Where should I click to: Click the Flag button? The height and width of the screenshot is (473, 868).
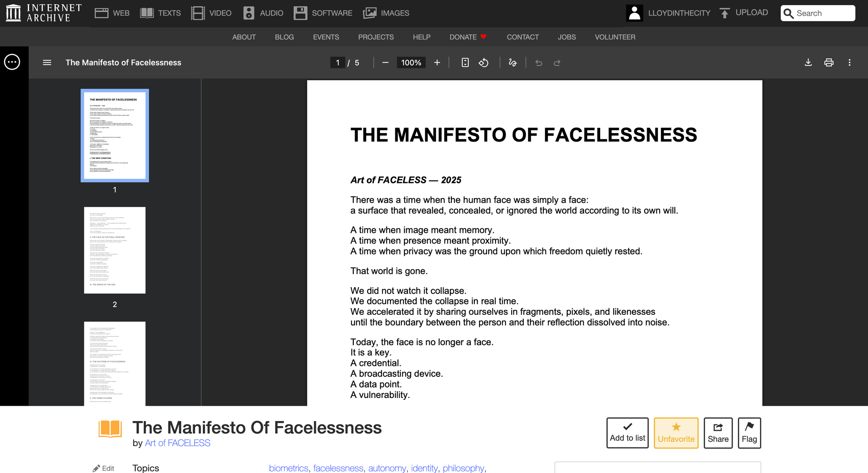click(x=749, y=433)
